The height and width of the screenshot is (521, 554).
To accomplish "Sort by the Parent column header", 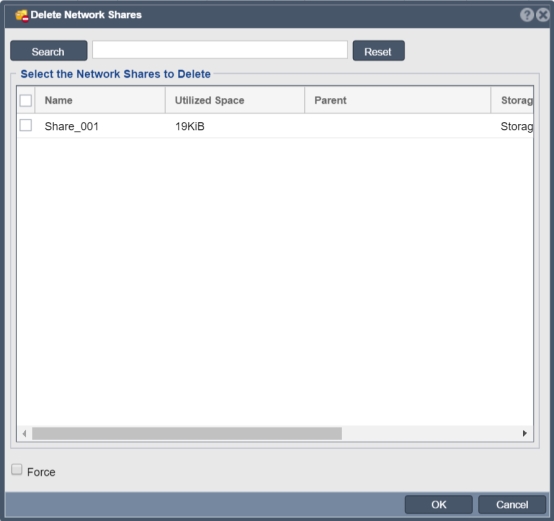I will click(397, 100).
